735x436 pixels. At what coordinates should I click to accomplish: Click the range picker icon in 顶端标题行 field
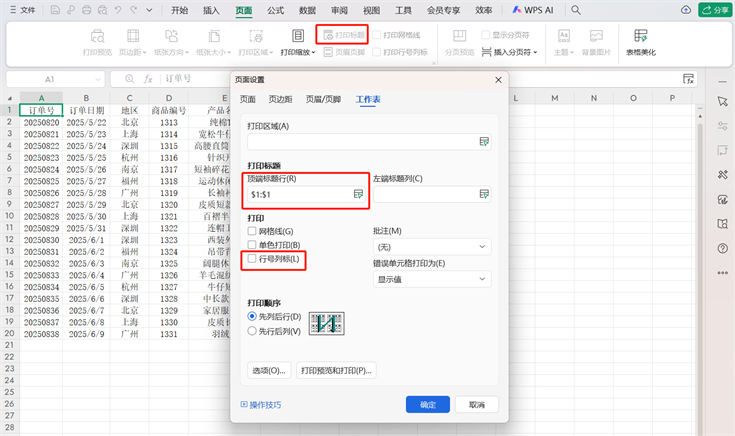coord(357,195)
